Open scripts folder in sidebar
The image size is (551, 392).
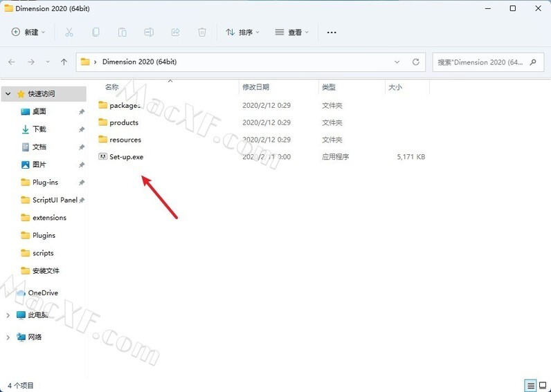click(43, 253)
